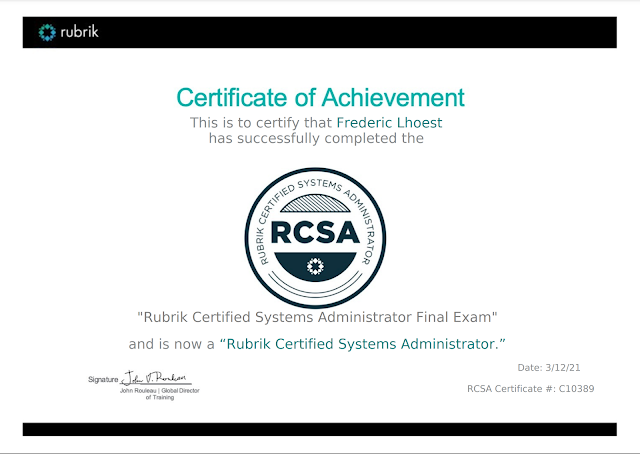This screenshot has width=640, height=454.
Task: Click the small snowflake icon inside the badge
Action: [x=315, y=266]
